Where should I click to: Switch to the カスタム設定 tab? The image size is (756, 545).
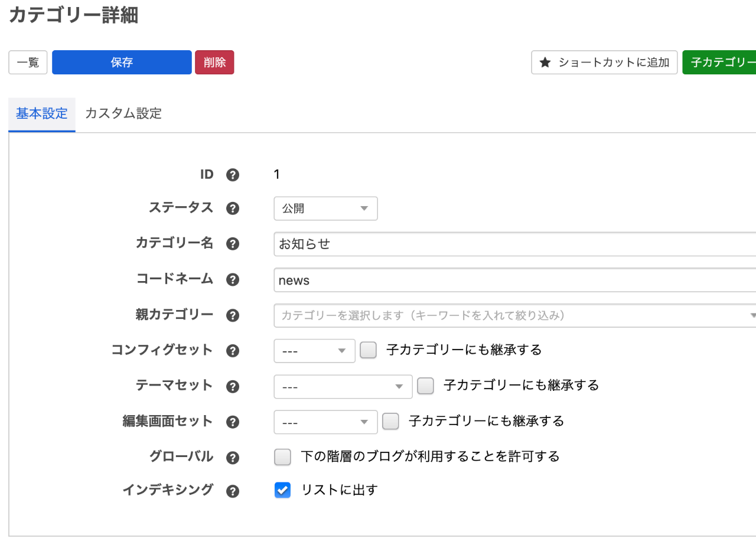coord(123,114)
